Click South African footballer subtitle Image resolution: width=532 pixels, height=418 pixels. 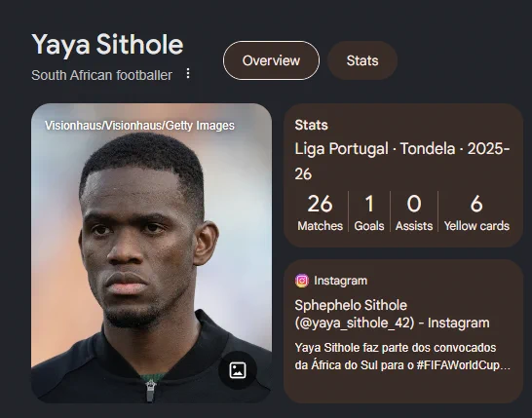click(101, 75)
